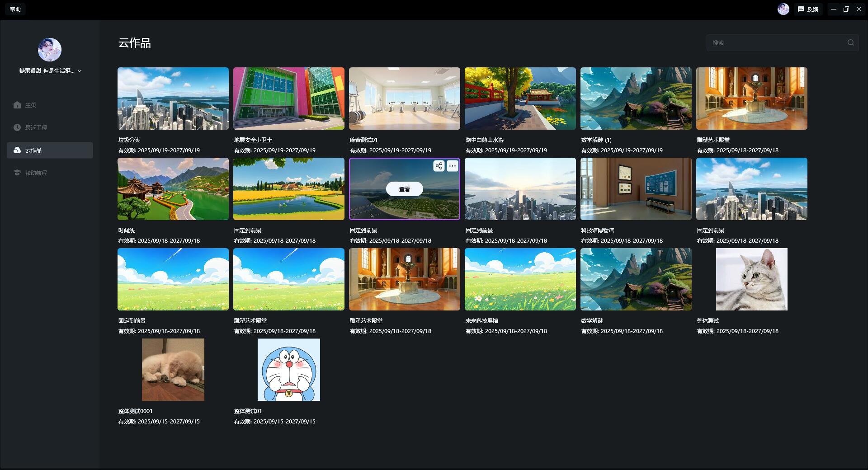Click the 湖中白鹅山水游 project title
868x470 pixels.
pyautogui.click(x=484, y=140)
